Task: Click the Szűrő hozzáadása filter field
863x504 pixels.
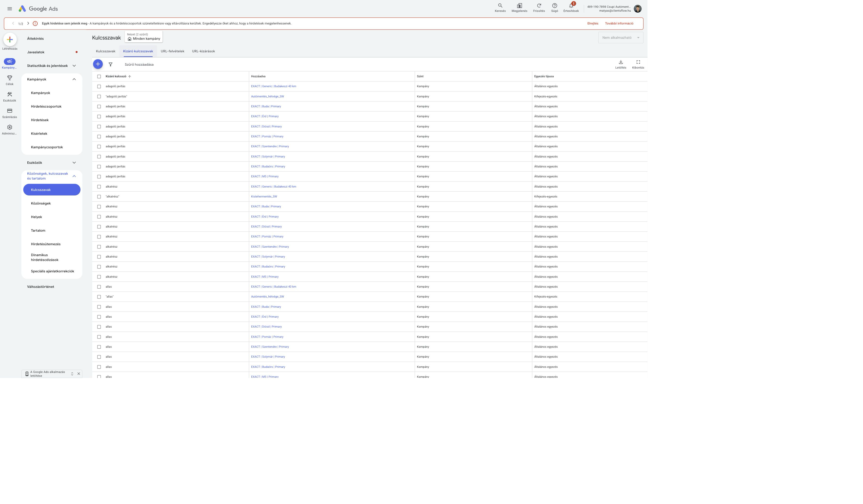Action: [139, 64]
